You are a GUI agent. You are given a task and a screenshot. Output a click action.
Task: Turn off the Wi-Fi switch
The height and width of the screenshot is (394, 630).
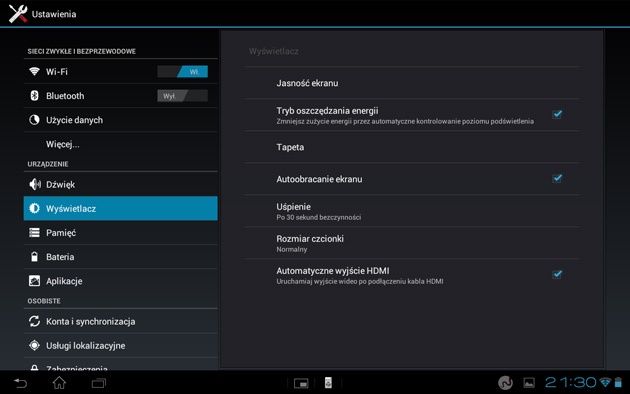(182, 71)
